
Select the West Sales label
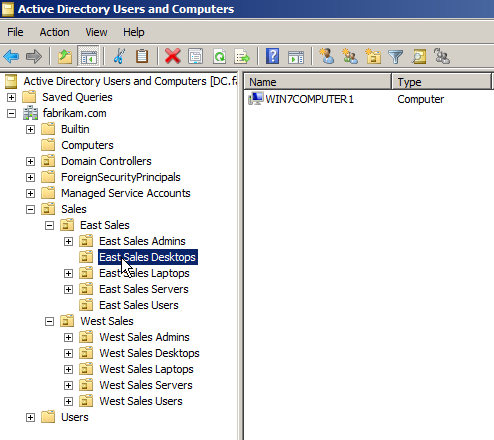(x=107, y=321)
